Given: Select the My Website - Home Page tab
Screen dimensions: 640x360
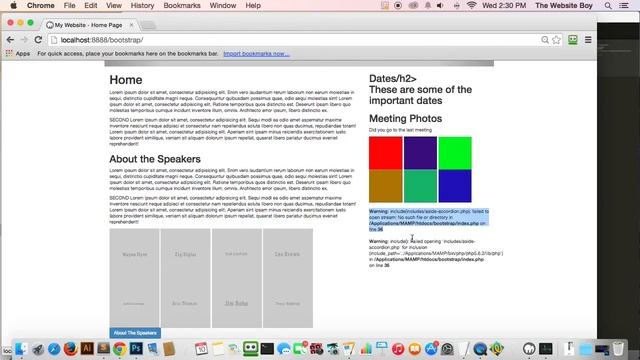Looking at the screenshot, I should [89, 25].
